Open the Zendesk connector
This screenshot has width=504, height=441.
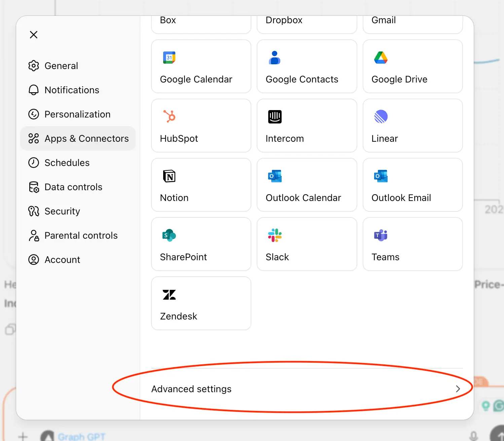pos(201,303)
